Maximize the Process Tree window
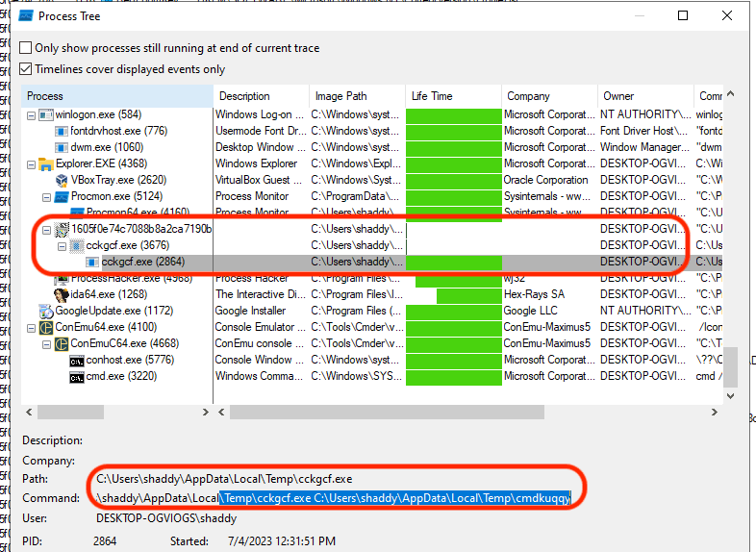Screen dimensions: 756x552 pyautogui.click(x=683, y=16)
